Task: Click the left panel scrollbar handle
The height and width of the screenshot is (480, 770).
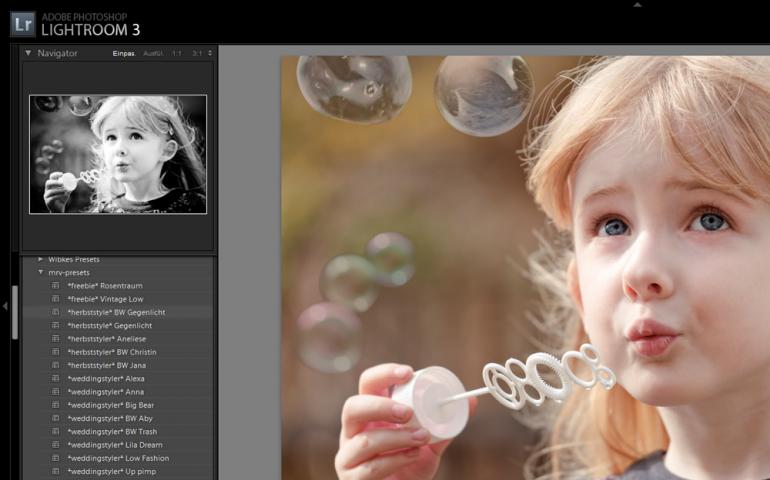Action: tap(15, 312)
